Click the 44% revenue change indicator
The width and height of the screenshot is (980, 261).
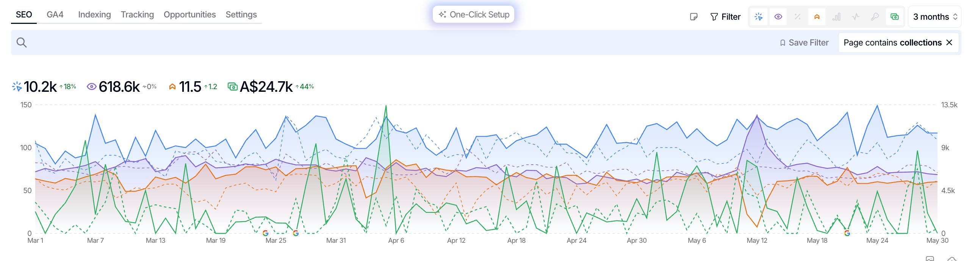305,87
